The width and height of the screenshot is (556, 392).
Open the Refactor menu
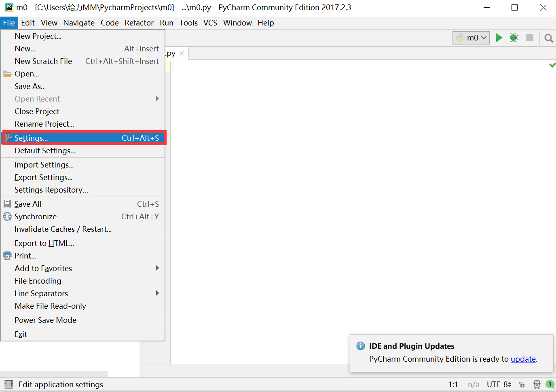[139, 23]
